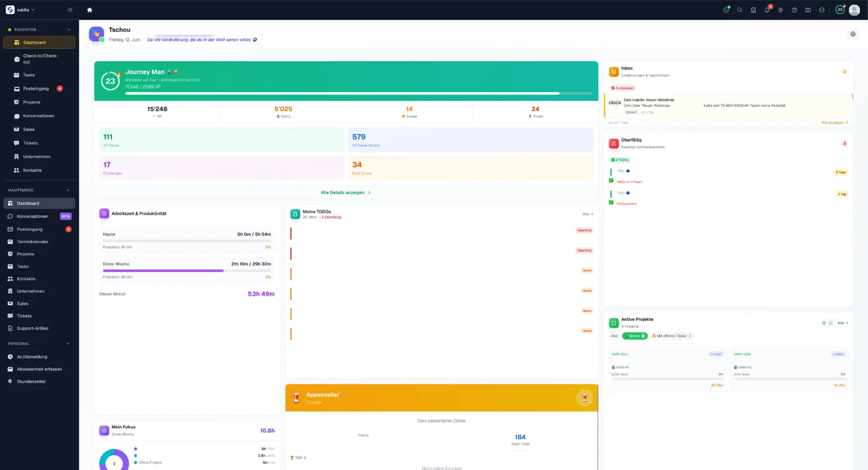Click the '53h 49m' monthly total
This screenshot has width=868, height=470.
(261, 294)
